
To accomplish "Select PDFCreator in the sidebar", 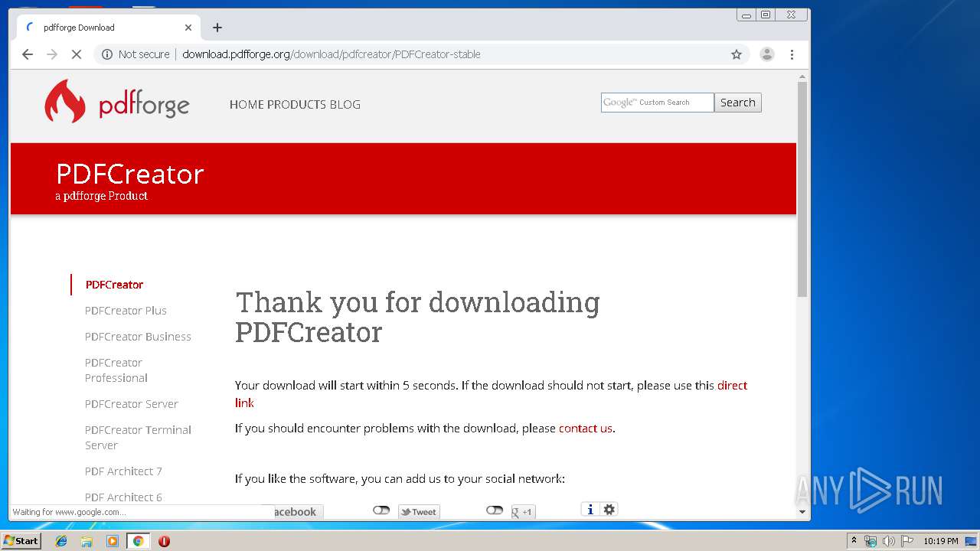I will (114, 285).
